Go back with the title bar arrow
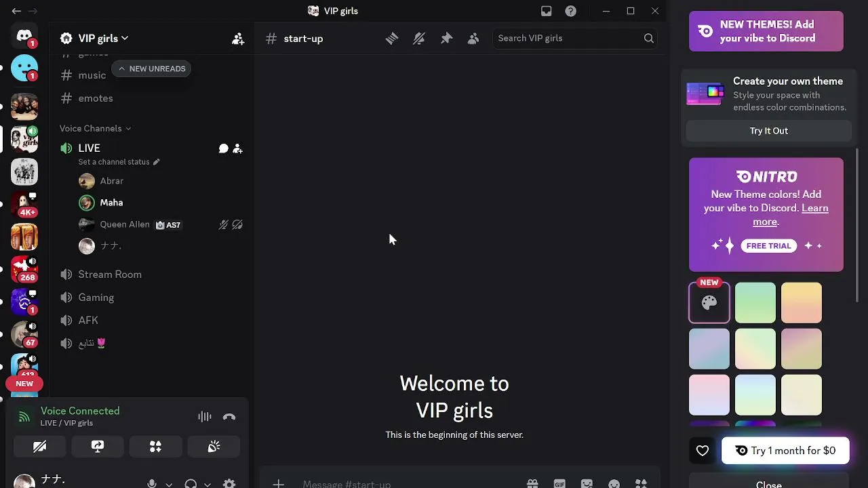Viewport: 868px width, 488px height. [16, 11]
